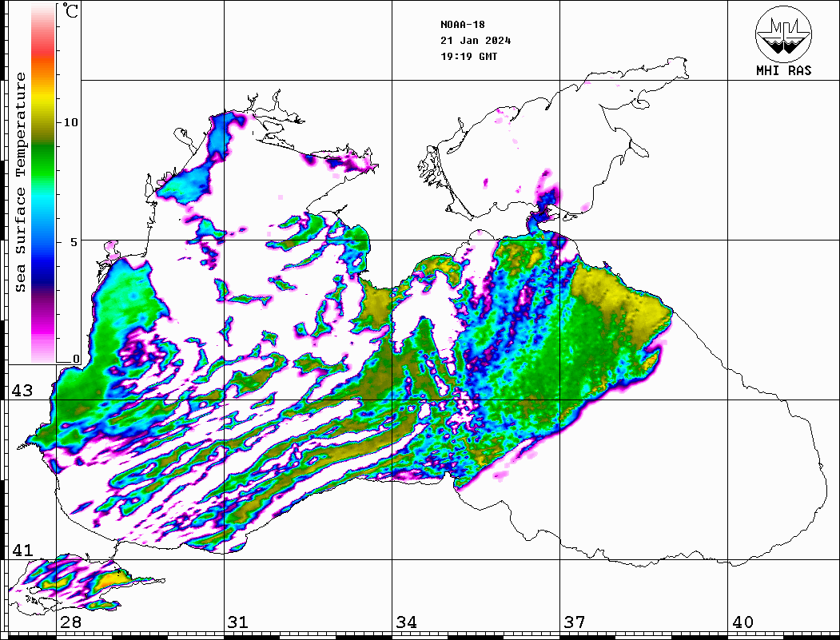Viewport: 840px width, 640px height.
Task: Click latitude label '41'
Action: [x=22, y=551]
